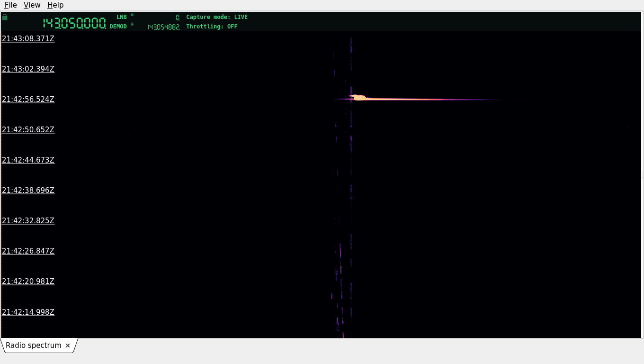Click timestamp 21:42:14.998Z on waterfall
The image size is (644, 364).
pyautogui.click(x=28, y=312)
